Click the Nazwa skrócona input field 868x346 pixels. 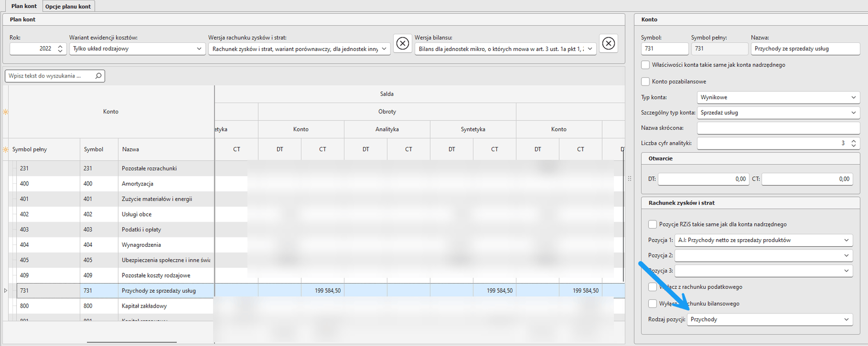pos(778,128)
